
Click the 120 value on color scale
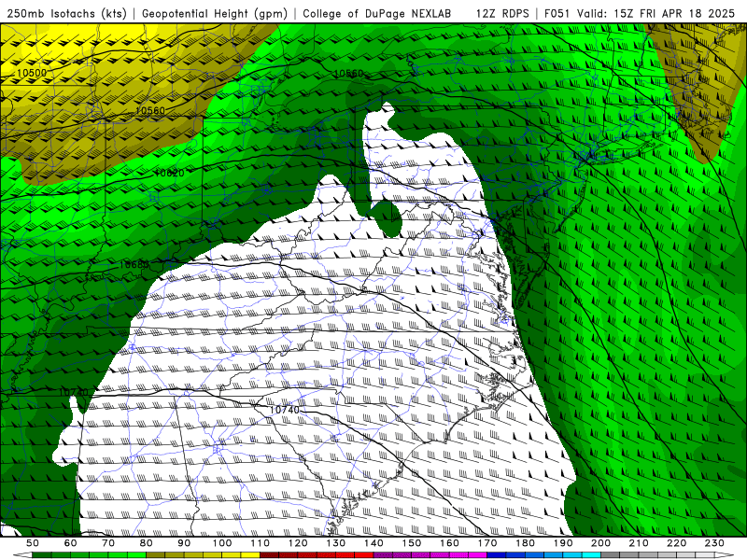pyautogui.click(x=298, y=543)
